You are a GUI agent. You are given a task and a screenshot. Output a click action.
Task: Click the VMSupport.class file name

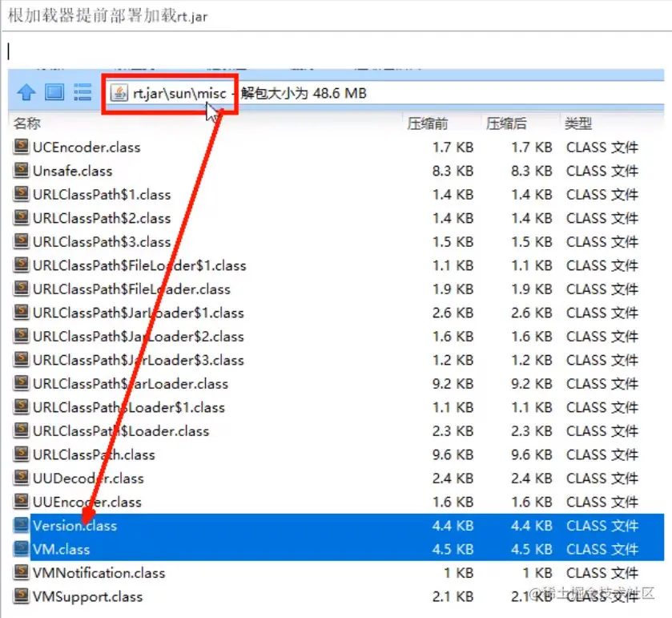pos(88,596)
